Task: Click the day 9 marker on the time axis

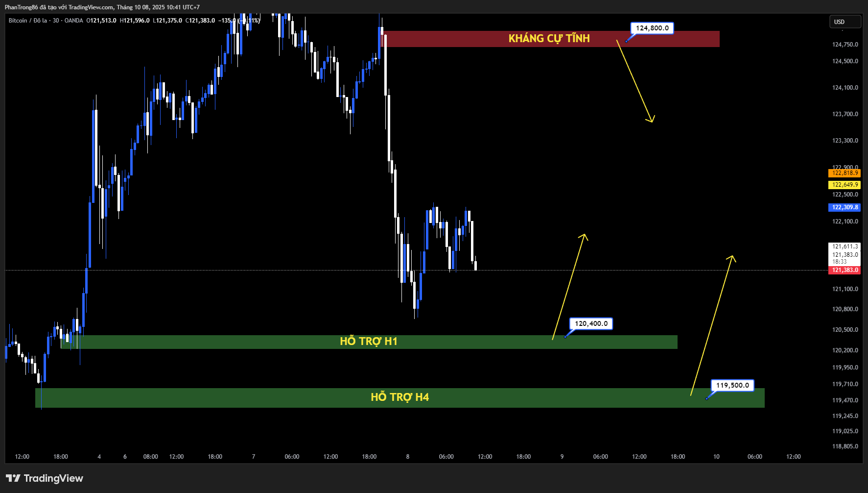Action: pyautogui.click(x=562, y=457)
